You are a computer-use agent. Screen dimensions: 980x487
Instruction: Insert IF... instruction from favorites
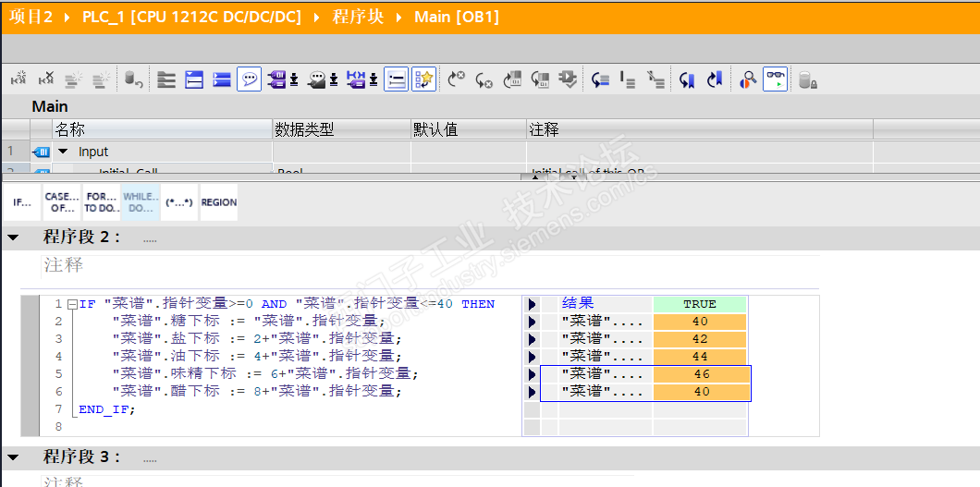[x=22, y=202]
